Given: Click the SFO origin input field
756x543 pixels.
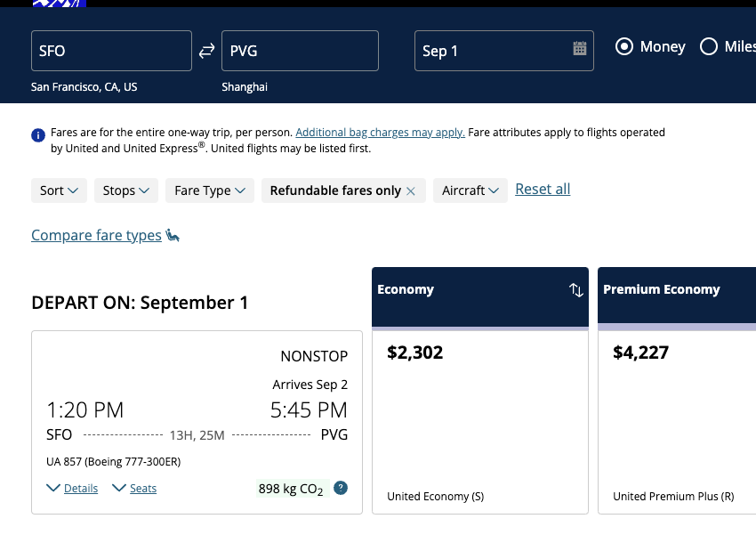Looking at the screenshot, I should point(111,51).
